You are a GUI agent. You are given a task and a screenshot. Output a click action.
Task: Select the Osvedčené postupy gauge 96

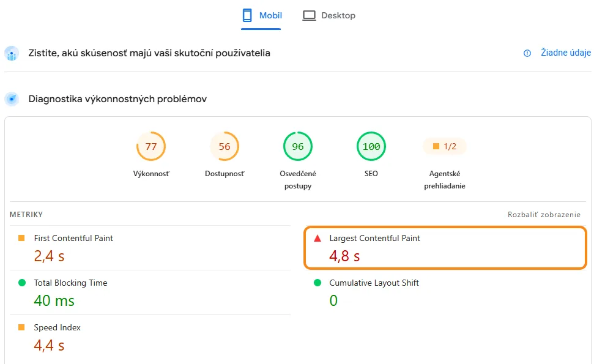tap(298, 146)
